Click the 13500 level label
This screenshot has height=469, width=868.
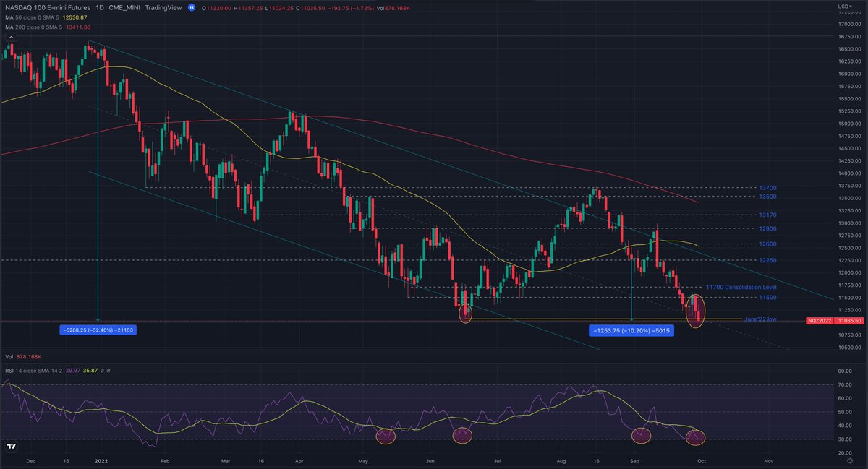pos(767,197)
